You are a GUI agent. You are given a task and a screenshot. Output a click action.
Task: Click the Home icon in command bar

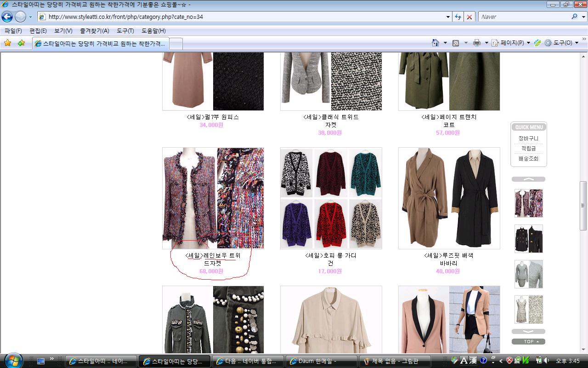[435, 43]
